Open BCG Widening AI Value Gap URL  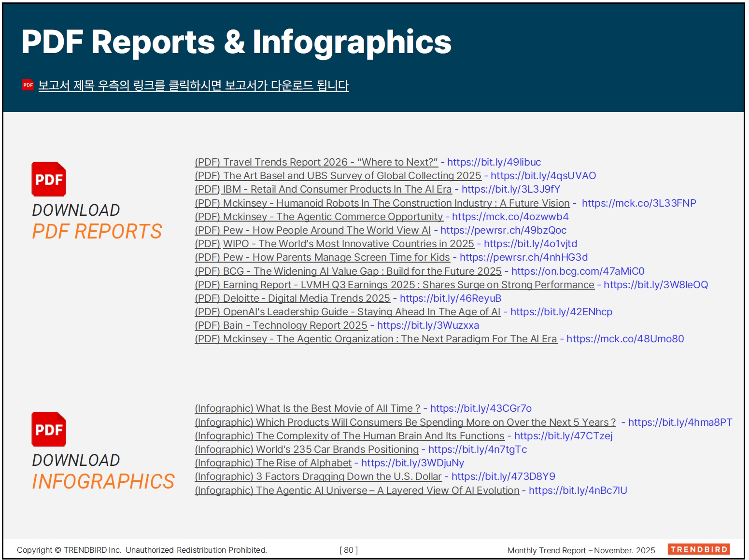coord(578,271)
